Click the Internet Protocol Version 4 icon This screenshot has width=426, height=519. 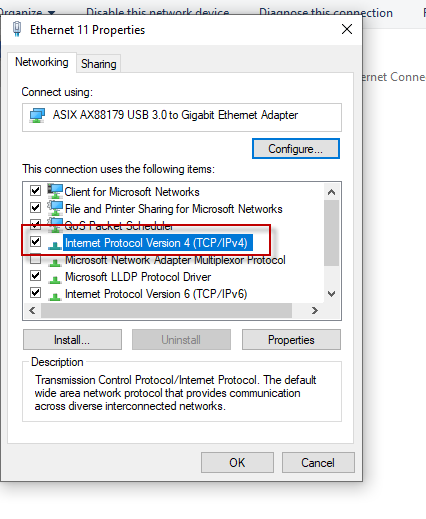[x=55, y=246]
